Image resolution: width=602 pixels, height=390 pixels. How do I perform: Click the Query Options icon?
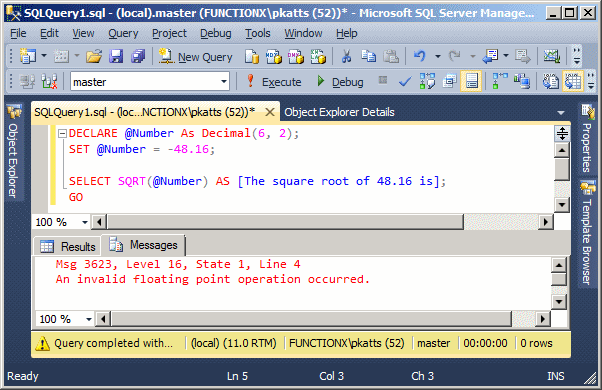[x=449, y=81]
